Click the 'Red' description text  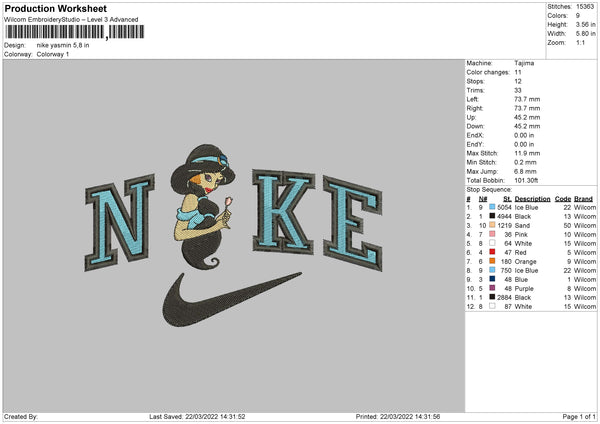[x=520, y=253]
